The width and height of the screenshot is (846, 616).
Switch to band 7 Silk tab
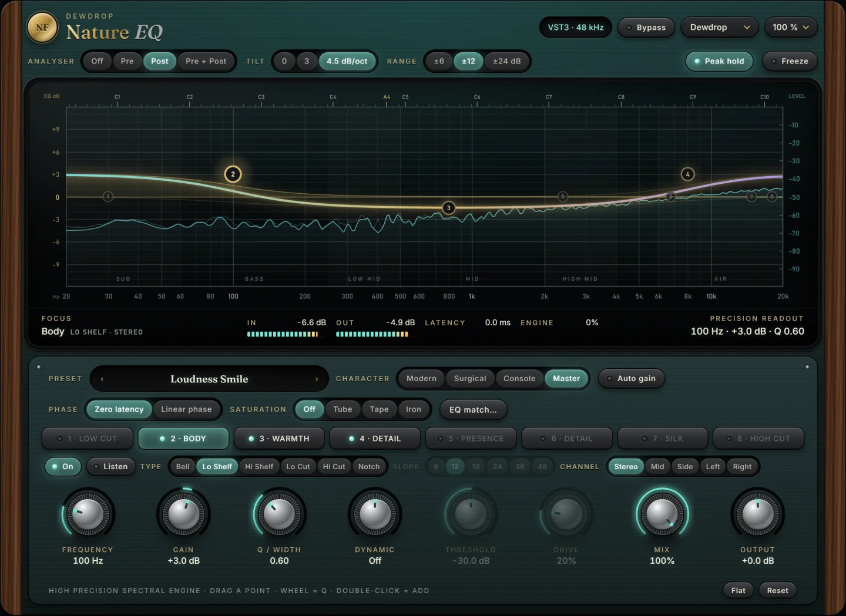click(663, 439)
